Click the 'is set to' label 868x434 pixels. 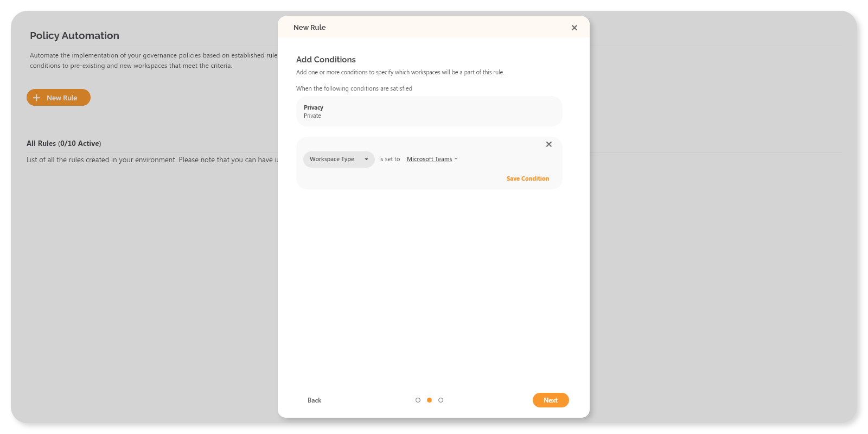coord(390,159)
